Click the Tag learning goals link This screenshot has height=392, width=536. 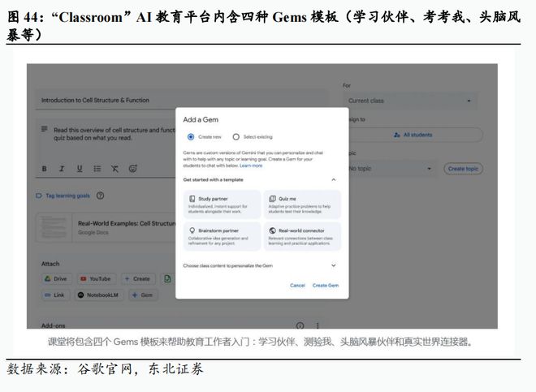(67, 196)
